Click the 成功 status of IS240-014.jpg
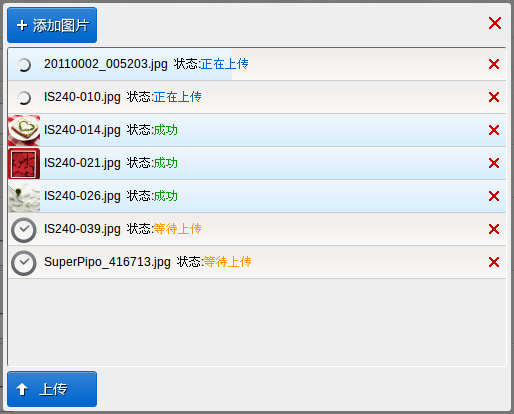514x414 pixels. (165, 130)
